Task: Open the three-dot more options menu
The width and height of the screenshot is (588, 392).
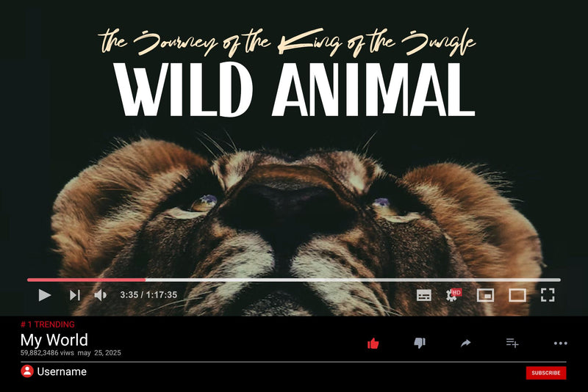Action: pyautogui.click(x=561, y=344)
